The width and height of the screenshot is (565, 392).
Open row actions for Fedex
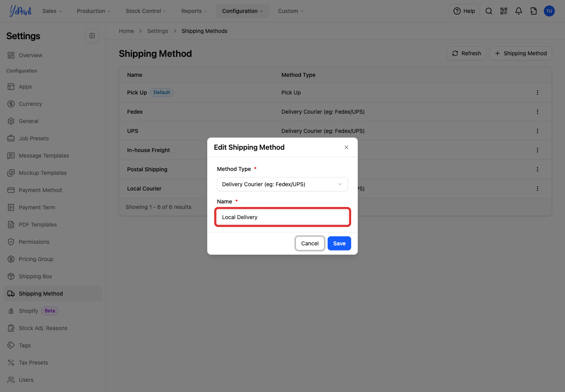click(x=538, y=112)
